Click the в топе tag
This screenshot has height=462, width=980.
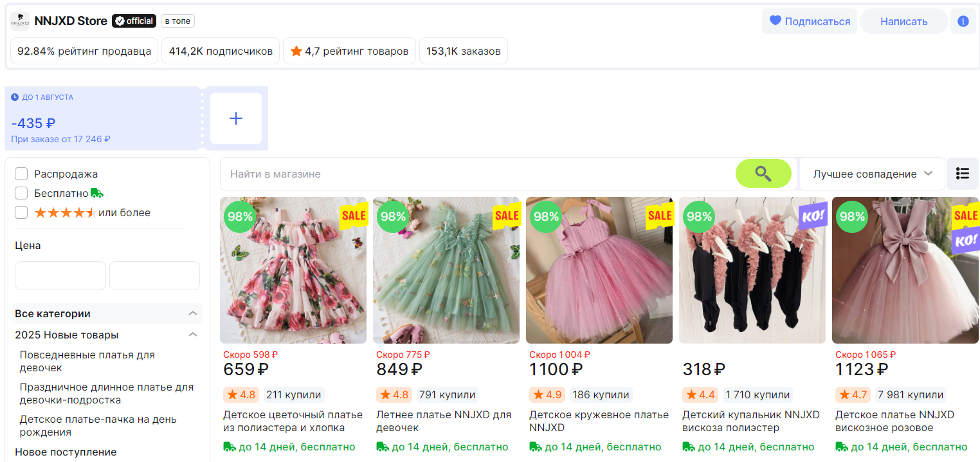[x=177, y=21]
